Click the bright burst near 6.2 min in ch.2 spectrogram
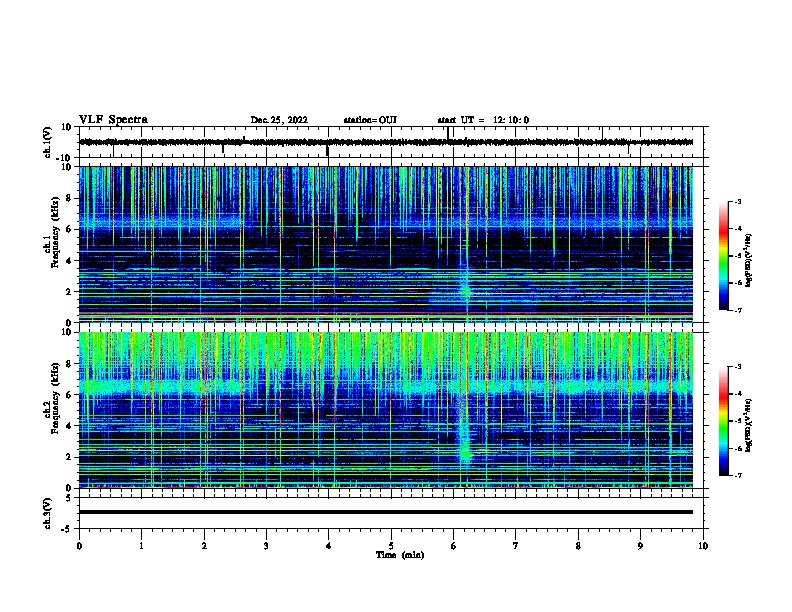This screenshot has height=612, width=792. point(465,449)
